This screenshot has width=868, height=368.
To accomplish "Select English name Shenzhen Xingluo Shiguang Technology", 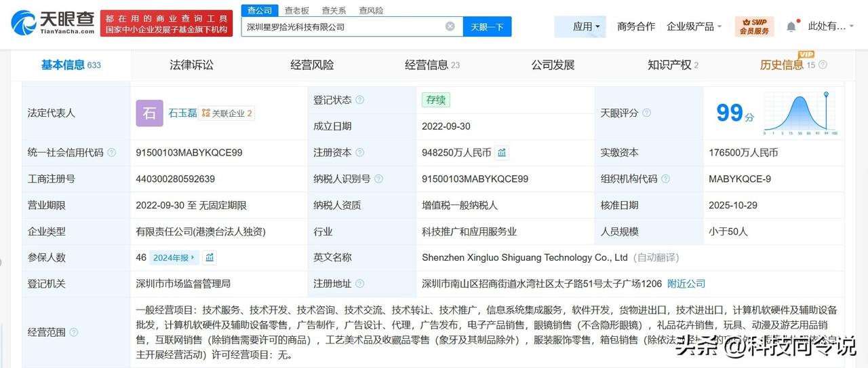I will (x=525, y=257).
